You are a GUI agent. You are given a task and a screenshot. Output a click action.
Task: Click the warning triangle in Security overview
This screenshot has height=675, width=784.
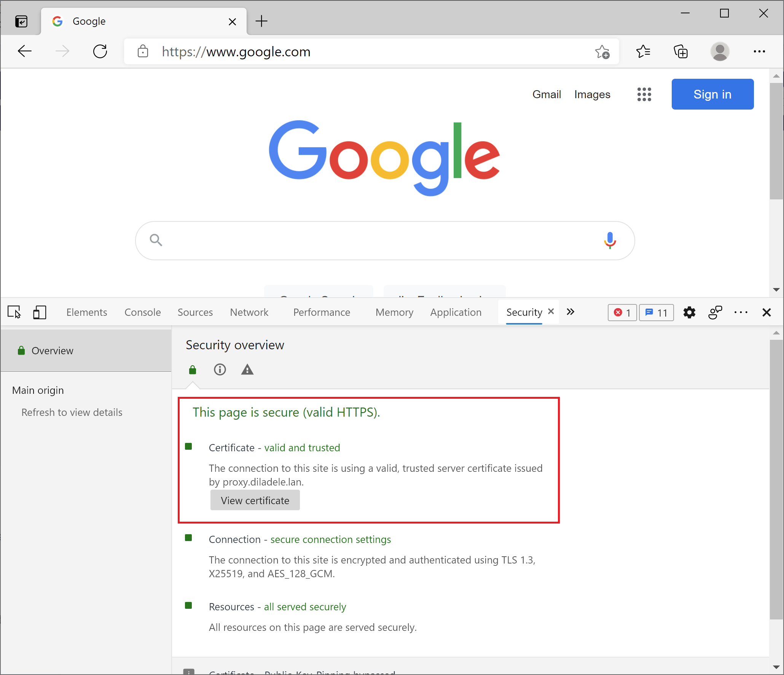click(247, 369)
